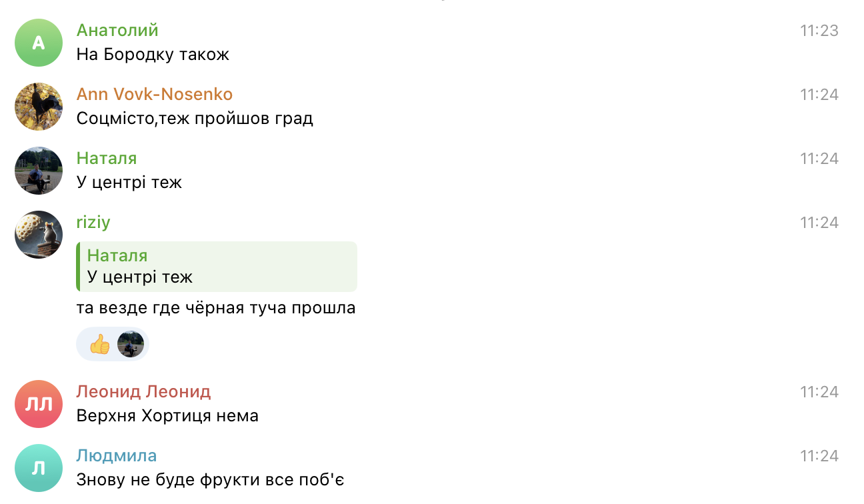Image resolution: width=864 pixels, height=504 pixels.
Task: Click Людмила's teal letter avatar
Action: (x=39, y=468)
